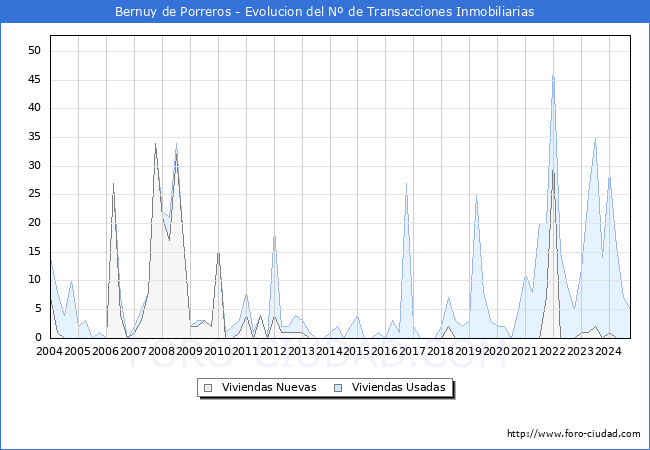Image resolution: width=650 pixels, height=450 pixels.
Task: Click the gray peak near 2006
Action: pyautogui.click(x=113, y=184)
